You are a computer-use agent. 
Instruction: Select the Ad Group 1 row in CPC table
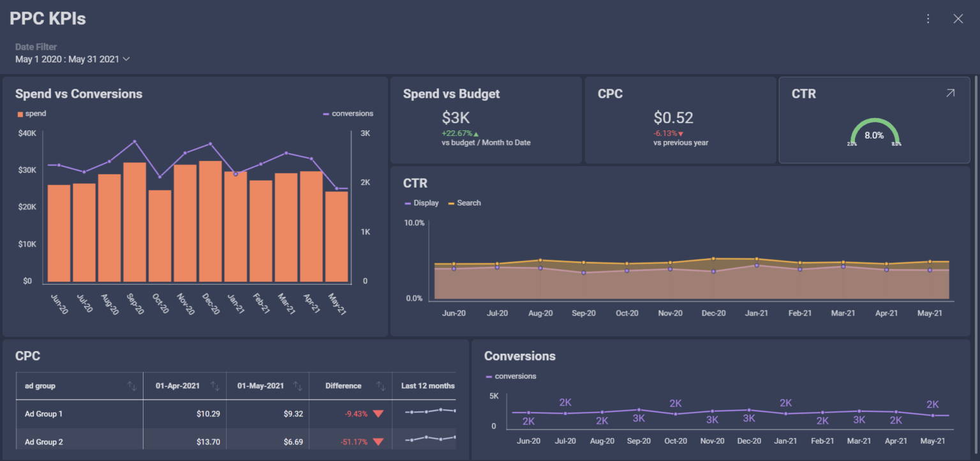coord(43,413)
